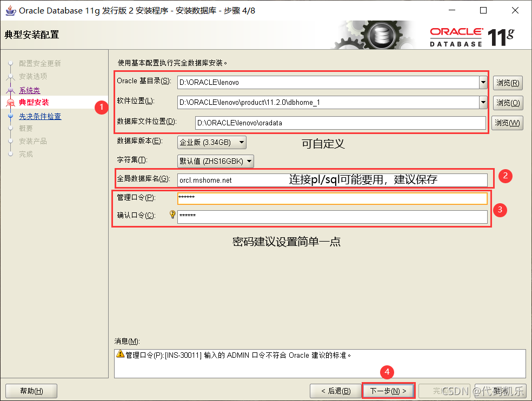Click 浏览(W) button for database files
This screenshot has width=532, height=401.
tap(507, 123)
